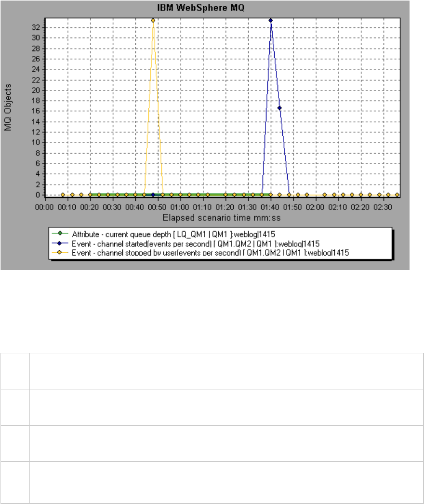Click the 16 y-axis tick label
The height and width of the screenshot is (504, 424).
(x=36, y=111)
